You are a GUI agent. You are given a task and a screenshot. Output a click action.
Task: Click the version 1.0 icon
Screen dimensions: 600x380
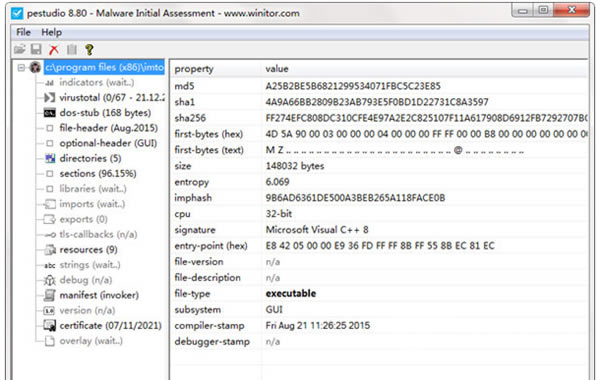pyautogui.click(x=49, y=311)
